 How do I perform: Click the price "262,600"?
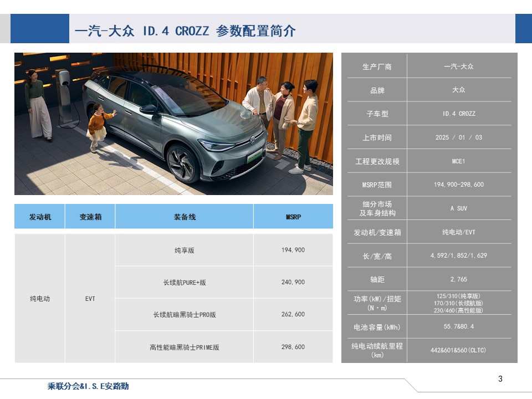pos(293,315)
